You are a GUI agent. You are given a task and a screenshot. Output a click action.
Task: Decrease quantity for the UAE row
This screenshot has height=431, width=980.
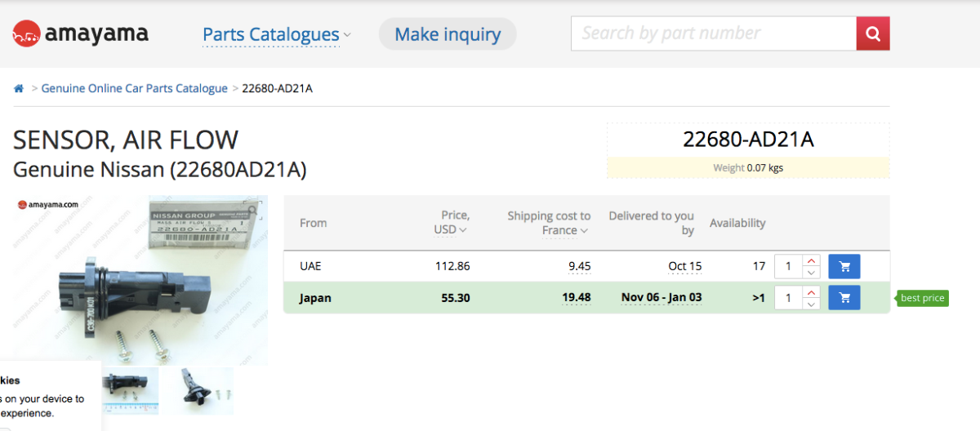click(x=811, y=272)
